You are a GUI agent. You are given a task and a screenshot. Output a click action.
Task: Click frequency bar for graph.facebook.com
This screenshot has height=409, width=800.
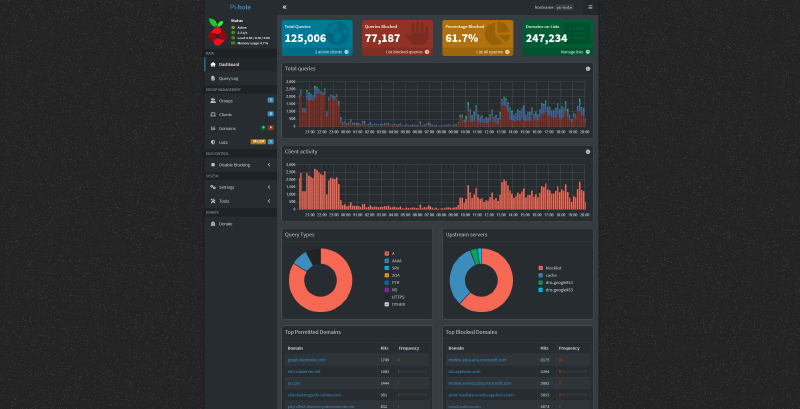[412, 360]
